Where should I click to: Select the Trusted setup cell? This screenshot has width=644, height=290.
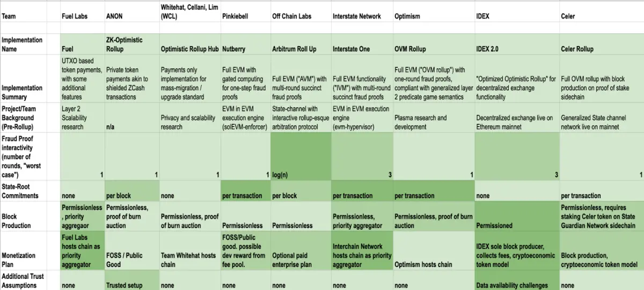[x=131, y=280]
